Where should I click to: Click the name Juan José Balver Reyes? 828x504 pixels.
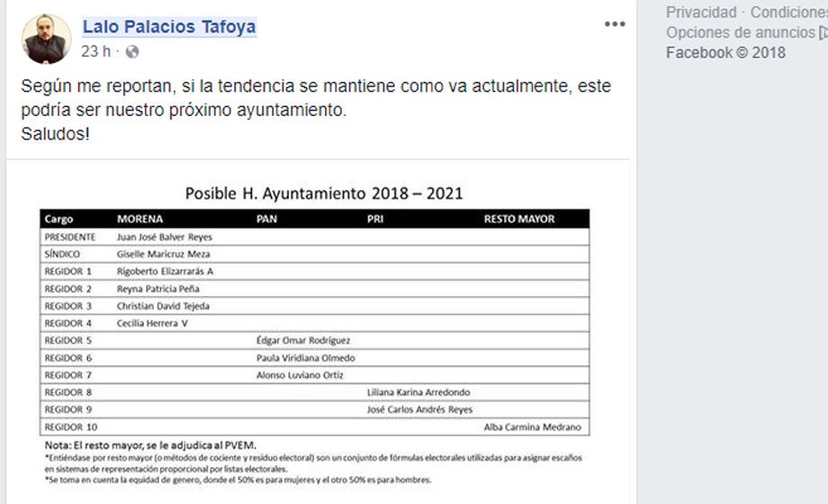(165, 237)
